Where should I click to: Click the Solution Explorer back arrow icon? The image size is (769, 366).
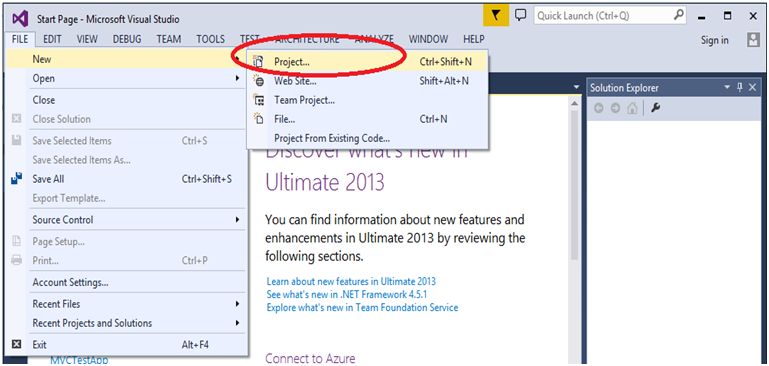(599, 108)
